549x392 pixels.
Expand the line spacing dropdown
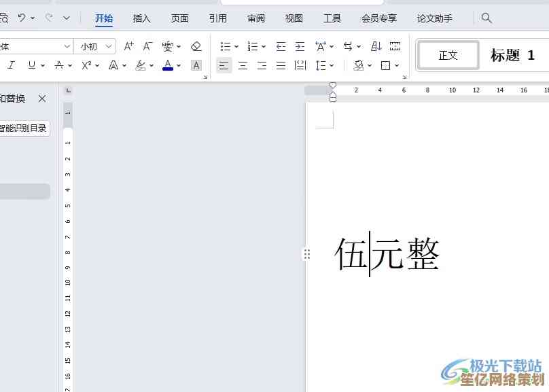pyautogui.click(x=332, y=66)
